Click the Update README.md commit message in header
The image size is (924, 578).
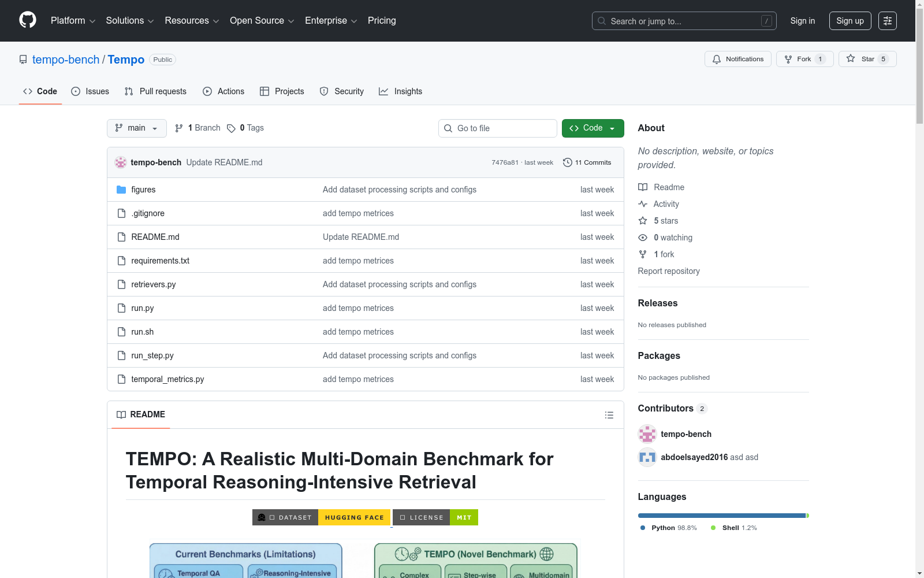[x=224, y=162]
